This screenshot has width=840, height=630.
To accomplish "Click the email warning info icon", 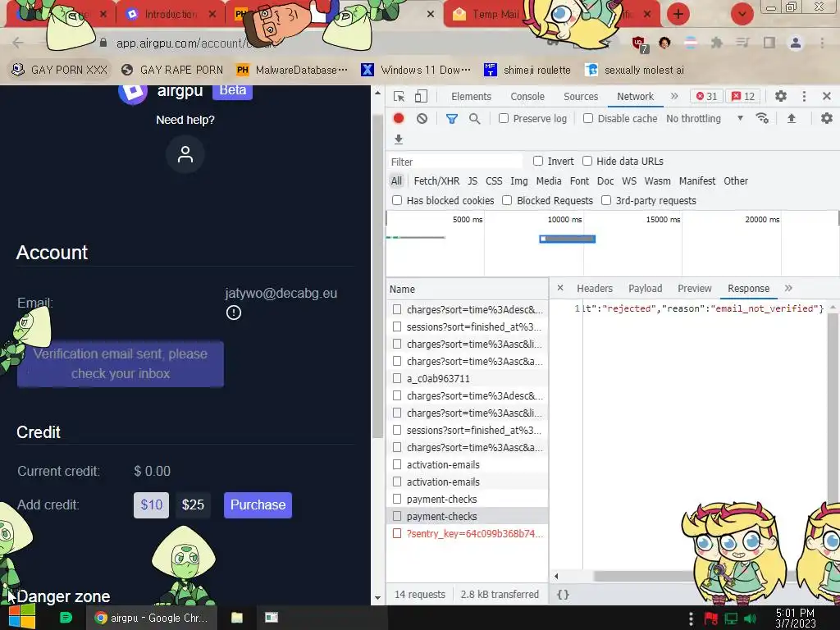I will pos(234,313).
